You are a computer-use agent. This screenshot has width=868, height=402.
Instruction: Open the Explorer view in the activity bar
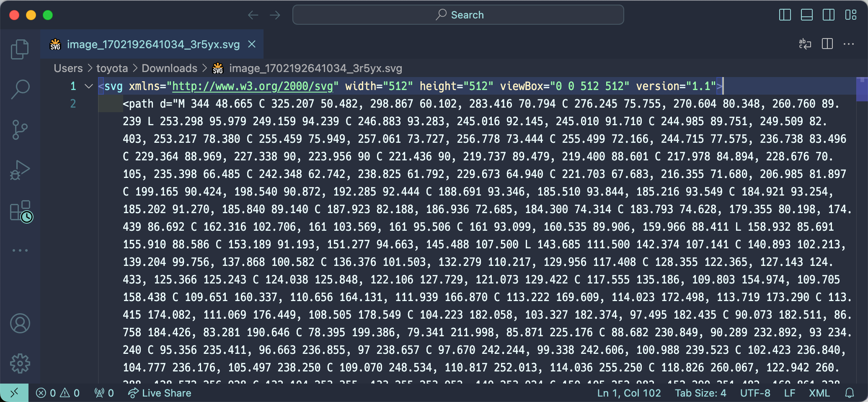[20, 49]
